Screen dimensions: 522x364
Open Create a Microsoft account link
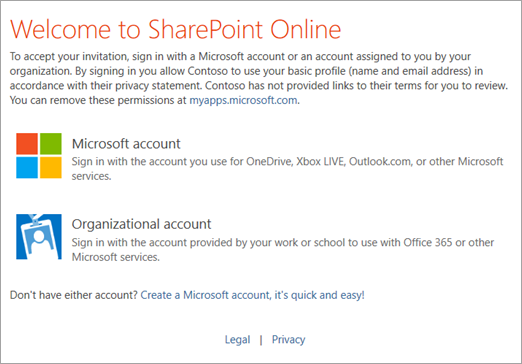[x=252, y=295]
